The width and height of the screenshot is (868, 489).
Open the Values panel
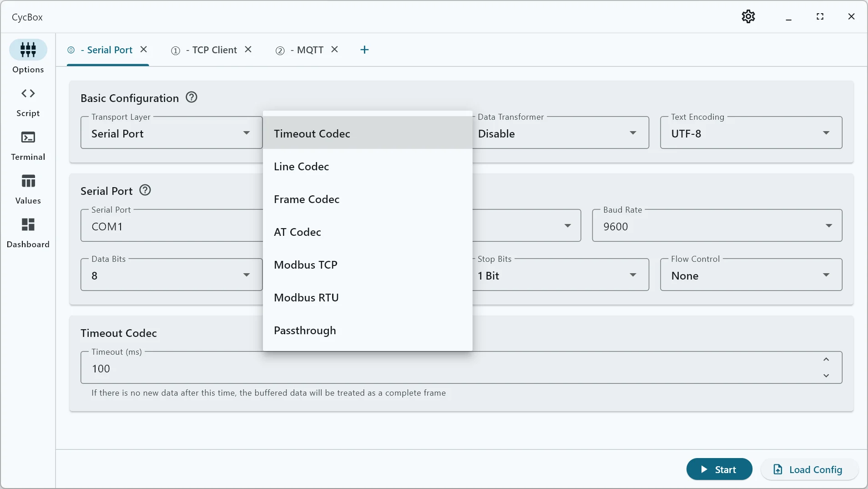click(28, 189)
